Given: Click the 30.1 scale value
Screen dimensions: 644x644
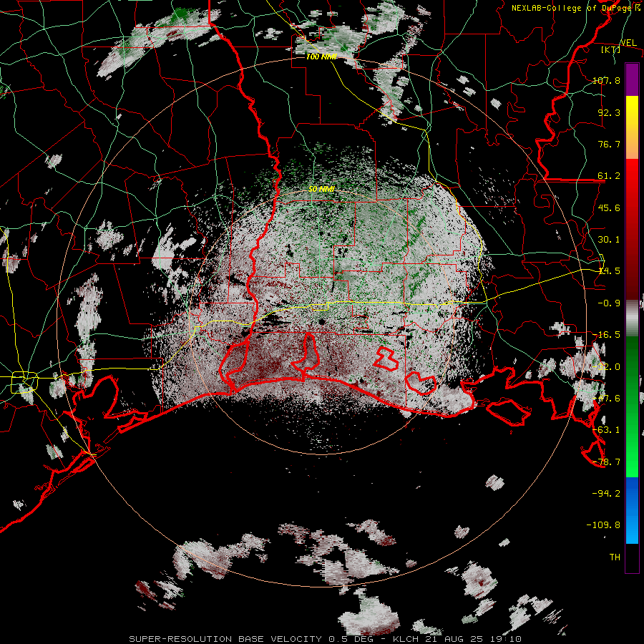Looking at the screenshot, I should click(x=609, y=239).
